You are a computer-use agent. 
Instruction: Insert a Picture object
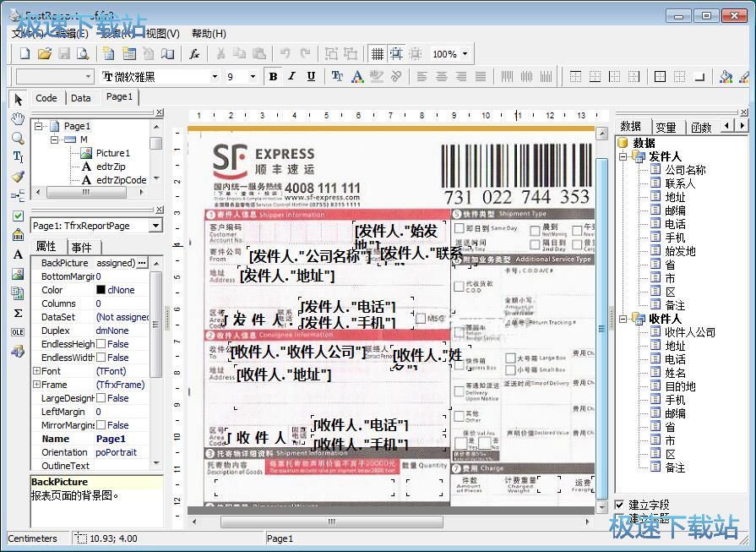pyautogui.click(x=18, y=274)
